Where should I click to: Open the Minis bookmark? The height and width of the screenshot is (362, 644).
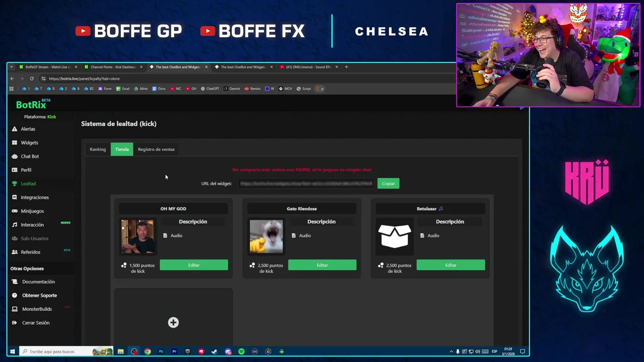click(x=141, y=88)
